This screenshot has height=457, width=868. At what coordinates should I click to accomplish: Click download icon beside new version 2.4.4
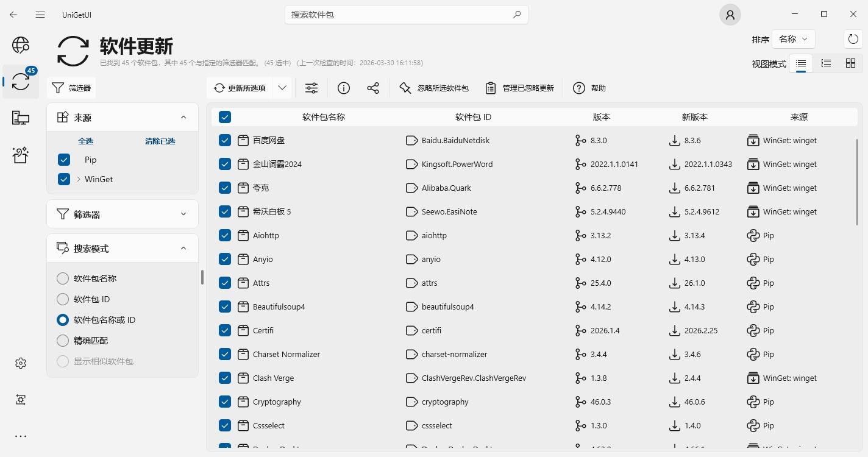click(x=674, y=378)
